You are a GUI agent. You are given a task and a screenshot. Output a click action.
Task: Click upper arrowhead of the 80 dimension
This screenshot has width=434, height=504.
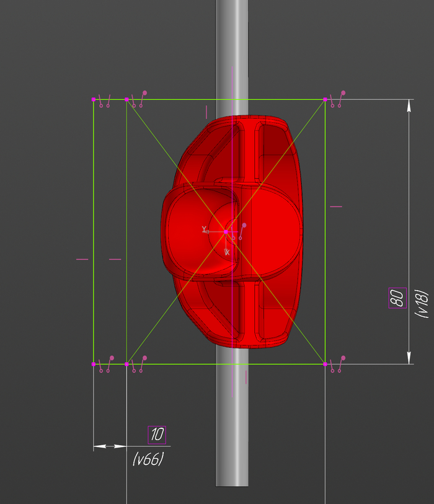[409, 107]
